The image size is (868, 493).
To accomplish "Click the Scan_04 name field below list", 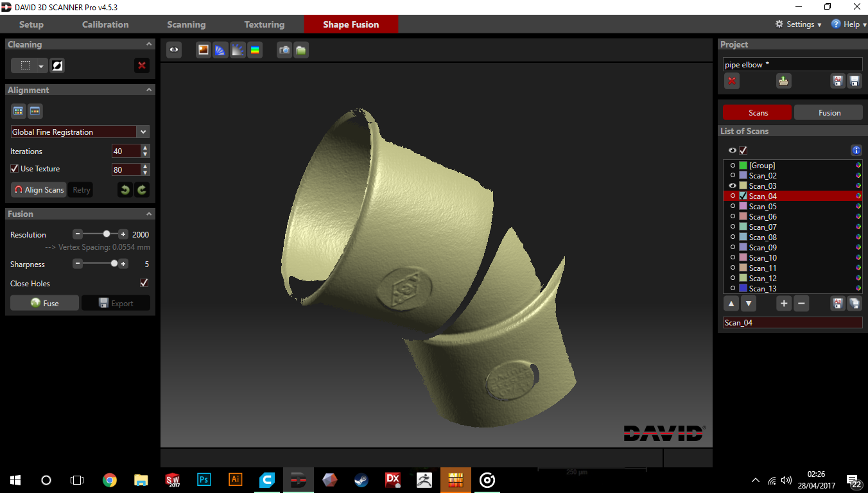I will (x=792, y=322).
